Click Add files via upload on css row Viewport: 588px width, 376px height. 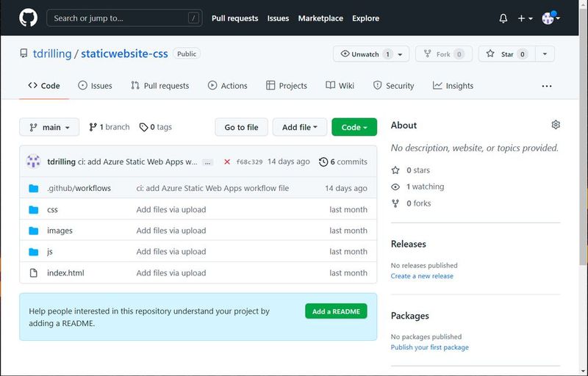click(171, 209)
